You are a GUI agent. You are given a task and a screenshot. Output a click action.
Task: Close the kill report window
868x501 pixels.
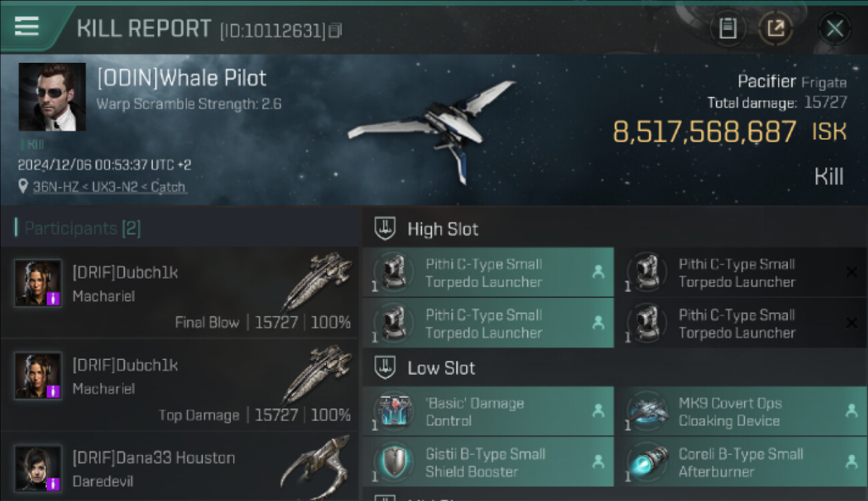(x=835, y=28)
